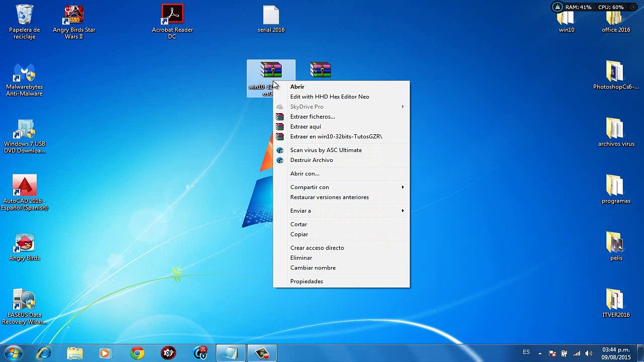Choose Abrir con... in the context menu
Viewport: 644px width, 362px height.
point(342,173)
